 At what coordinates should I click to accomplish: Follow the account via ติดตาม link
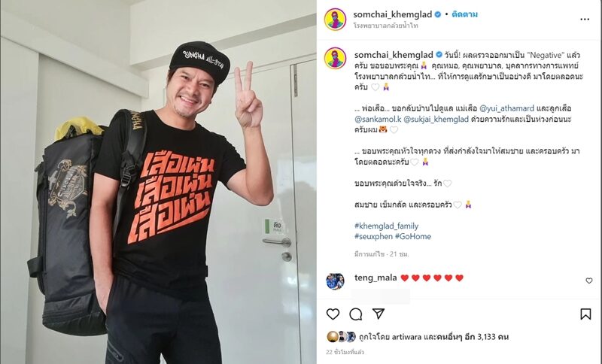tap(464, 14)
